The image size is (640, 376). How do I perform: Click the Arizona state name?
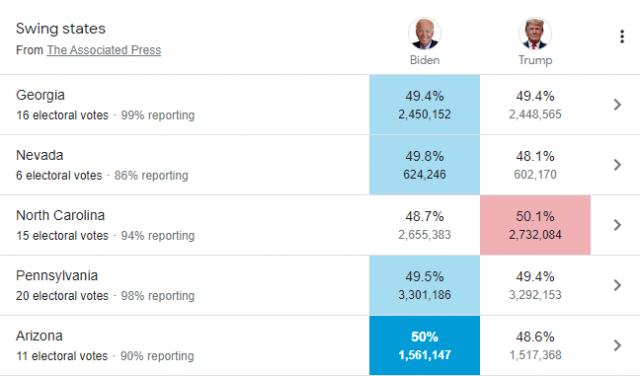39,336
